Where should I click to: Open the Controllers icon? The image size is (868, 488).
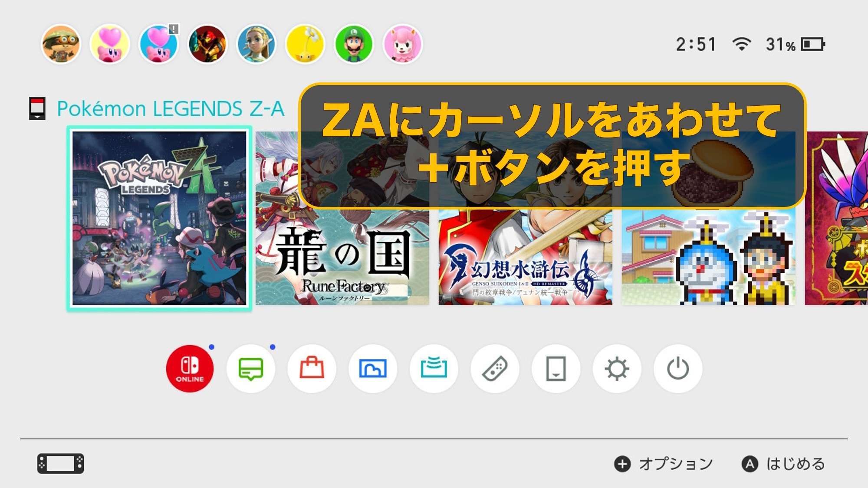[495, 369]
